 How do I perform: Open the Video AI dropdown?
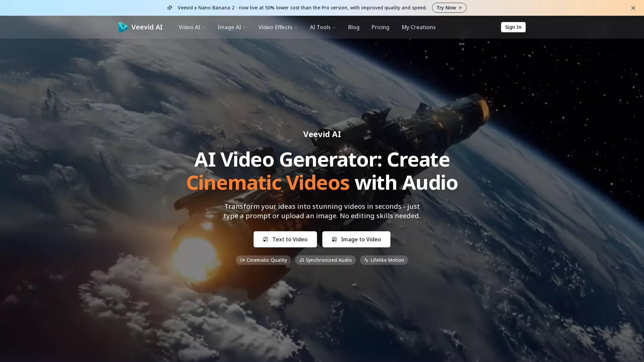click(x=191, y=27)
